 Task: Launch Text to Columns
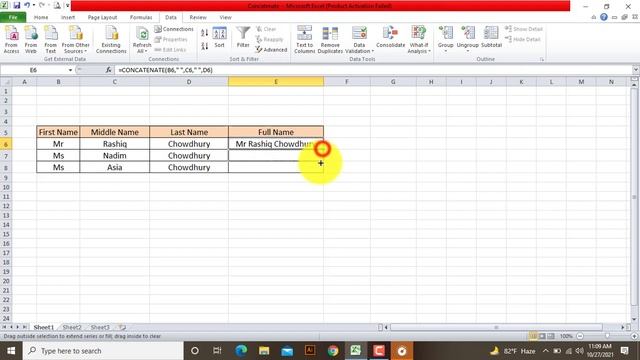click(304, 39)
